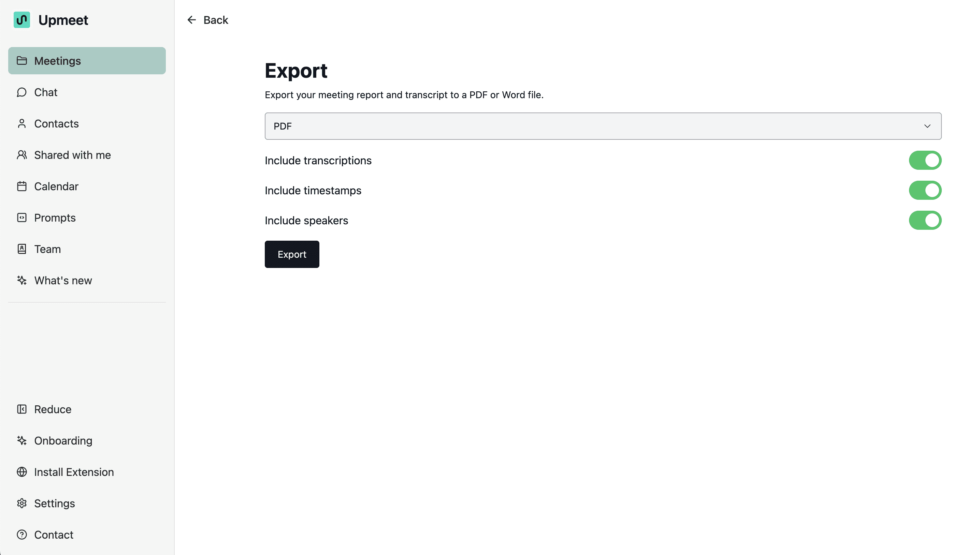Disable the Include transcriptions toggle
980x555 pixels.
(925, 161)
